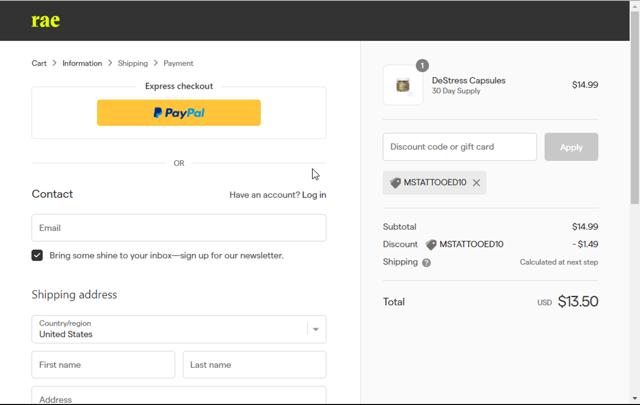The width and height of the screenshot is (640, 405).
Task: Click the - $1.49 discount amount
Action: point(585,244)
